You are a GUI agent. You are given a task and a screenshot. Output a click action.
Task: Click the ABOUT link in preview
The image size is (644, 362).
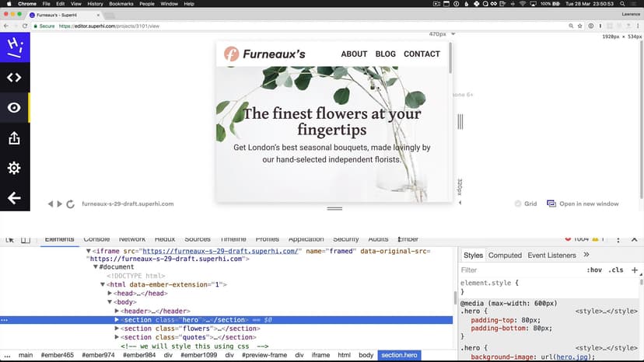[x=354, y=54]
